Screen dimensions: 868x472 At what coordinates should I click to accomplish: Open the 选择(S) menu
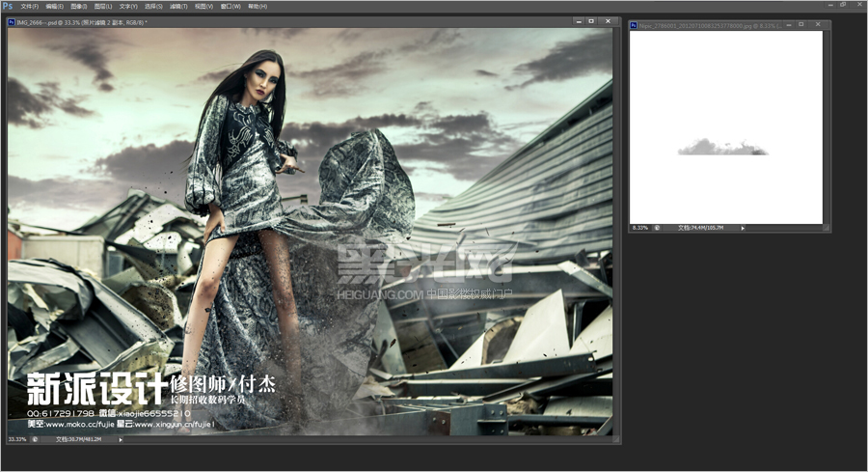pos(153,6)
